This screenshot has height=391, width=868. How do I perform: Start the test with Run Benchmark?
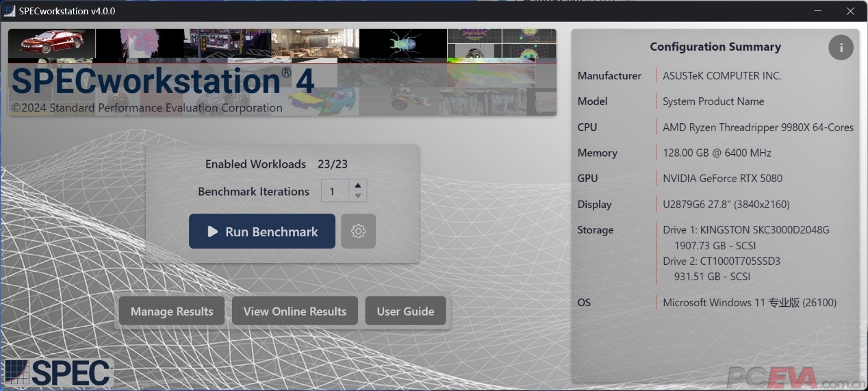(262, 231)
